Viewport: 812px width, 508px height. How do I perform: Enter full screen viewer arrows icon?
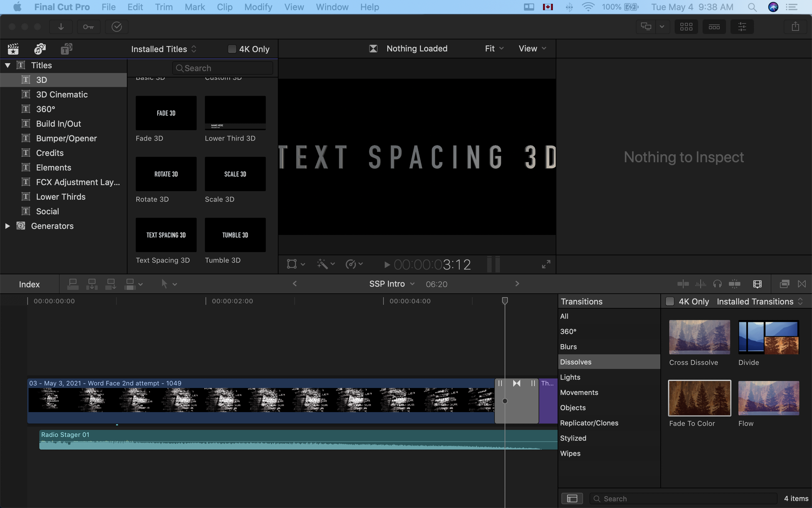(546, 264)
